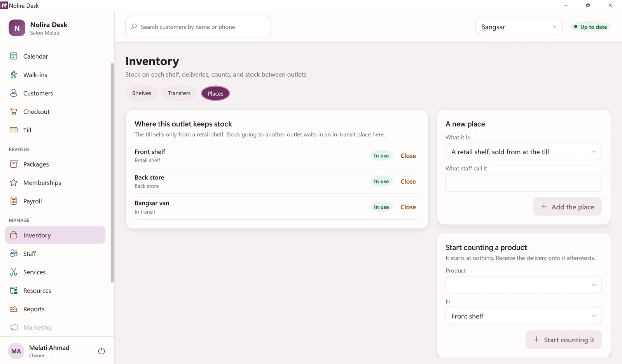Screen dimensions: 622x364
Task: Select the Places tab
Action: click(x=215, y=94)
